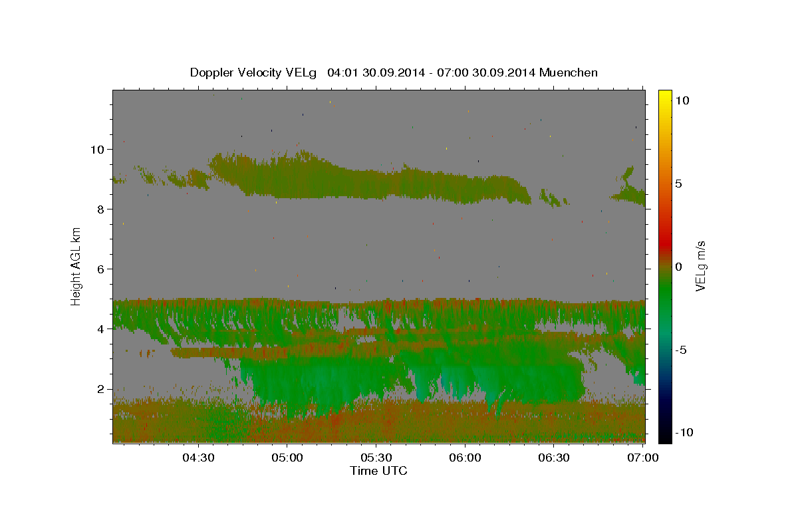Click the colorbar label 'VELg m/s'
This screenshot has width=798, height=532.
coord(700,266)
